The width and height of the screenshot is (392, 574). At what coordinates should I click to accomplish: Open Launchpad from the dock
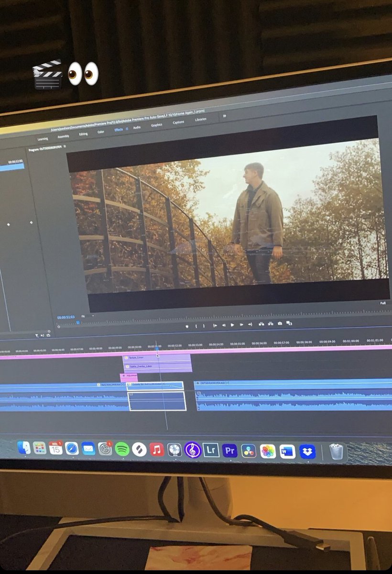40,448
